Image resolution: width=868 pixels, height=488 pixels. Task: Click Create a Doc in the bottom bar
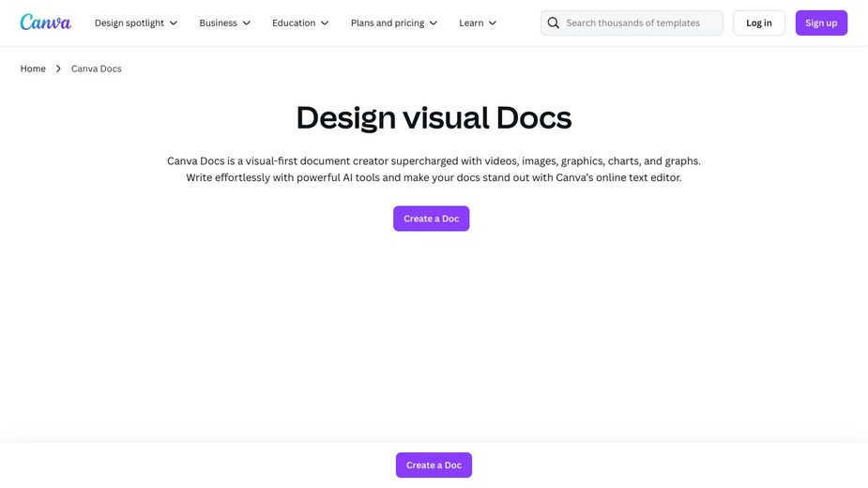pyautogui.click(x=434, y=465)
